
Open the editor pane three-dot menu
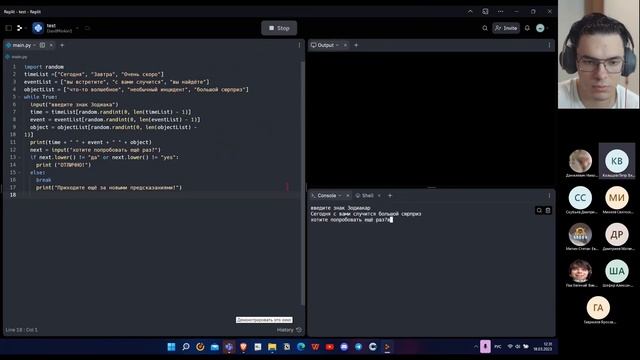point(299,45)
